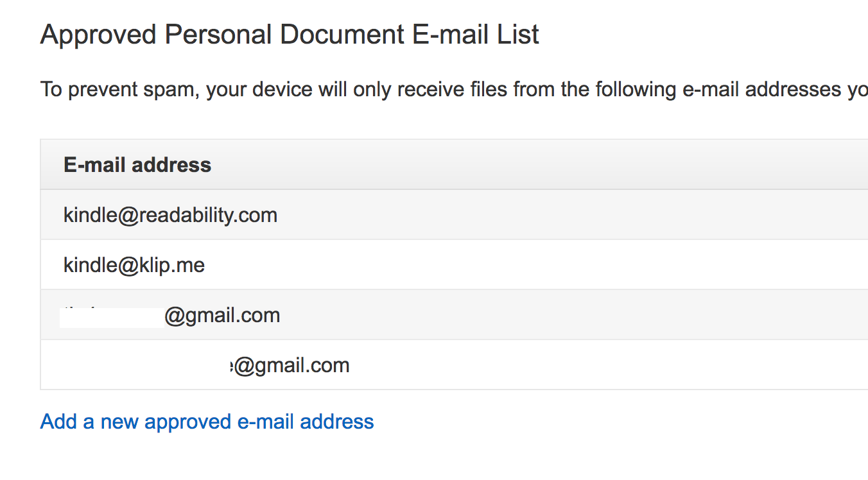The image size is (868, 480).
Task: Click the 'klip.me' domain text
Action: click(x=172, y=264)
